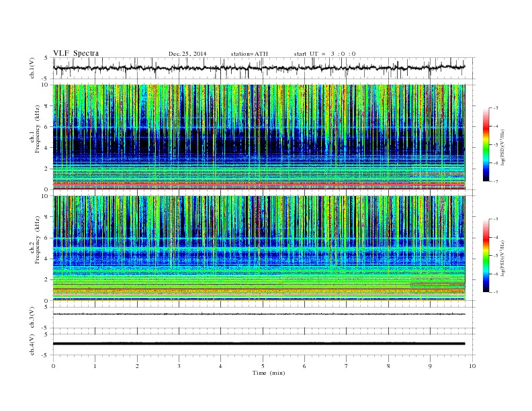Click the ch.2 color bar PSD unit label
This screenshot has height=411, width=532.
502,258
